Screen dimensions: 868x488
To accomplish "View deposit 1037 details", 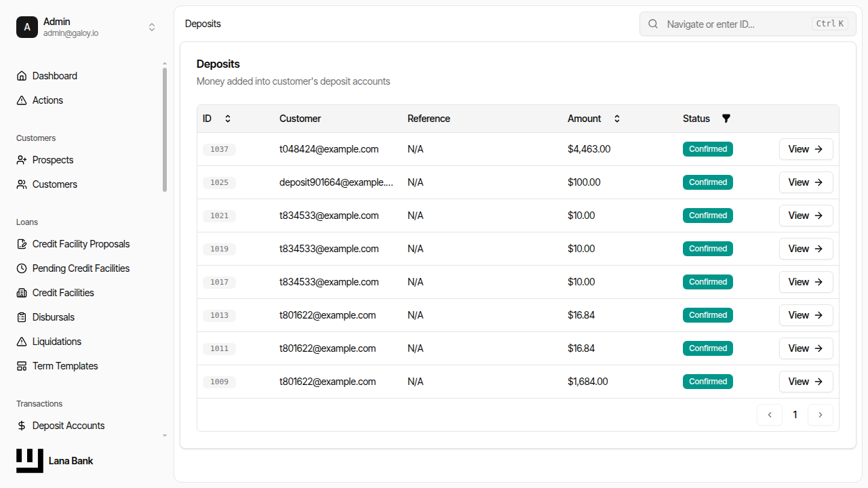I will pos(806,149).
